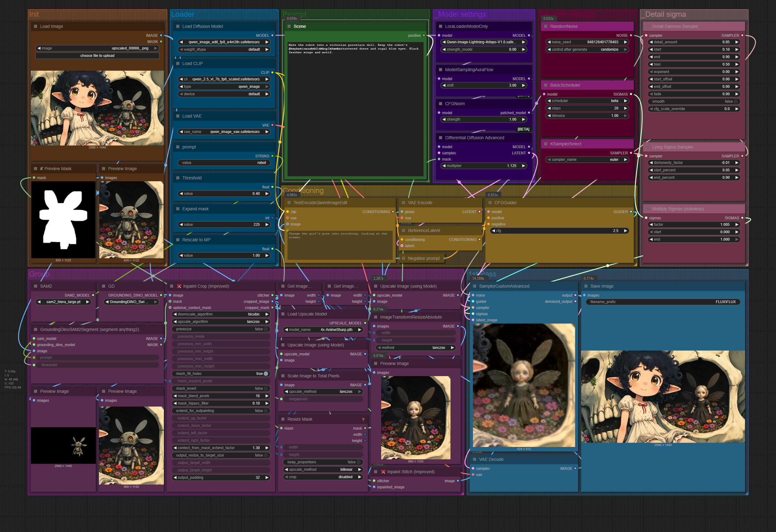Open the vae_name selection dropdown
The height and width of the screenshot is (532, 776).
coord(224,132)
